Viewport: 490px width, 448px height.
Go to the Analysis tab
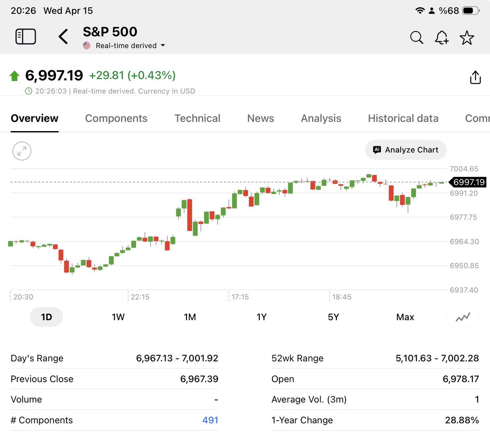[x=321, y=118]
